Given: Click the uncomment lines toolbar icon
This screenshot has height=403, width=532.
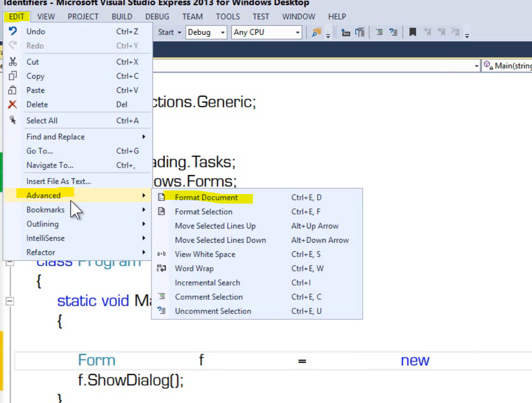Looking at the screenshot, I should coord(393,32).
